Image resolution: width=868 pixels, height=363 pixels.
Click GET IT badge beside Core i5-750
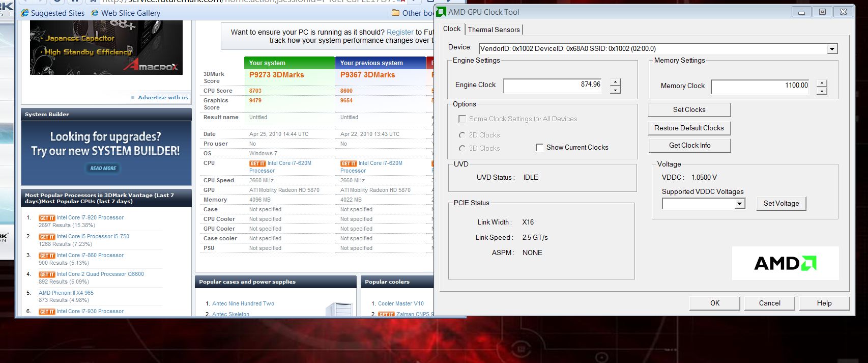tap(47, 237)
